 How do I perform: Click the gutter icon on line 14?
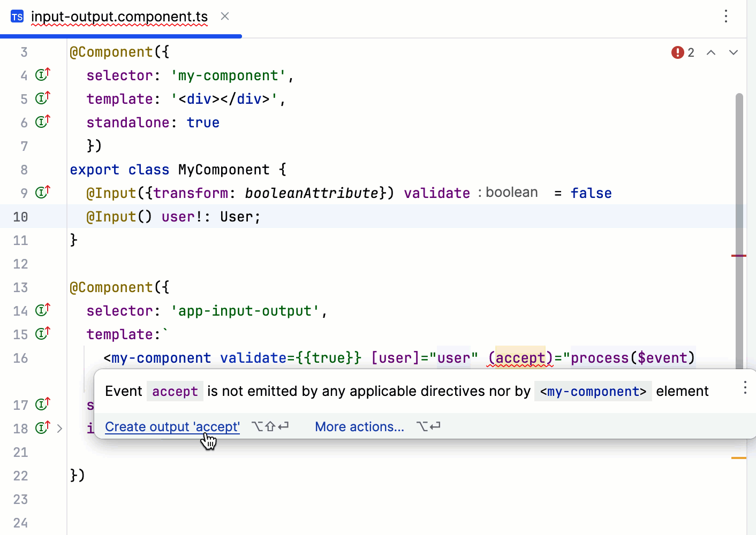[x=42, y=310]
